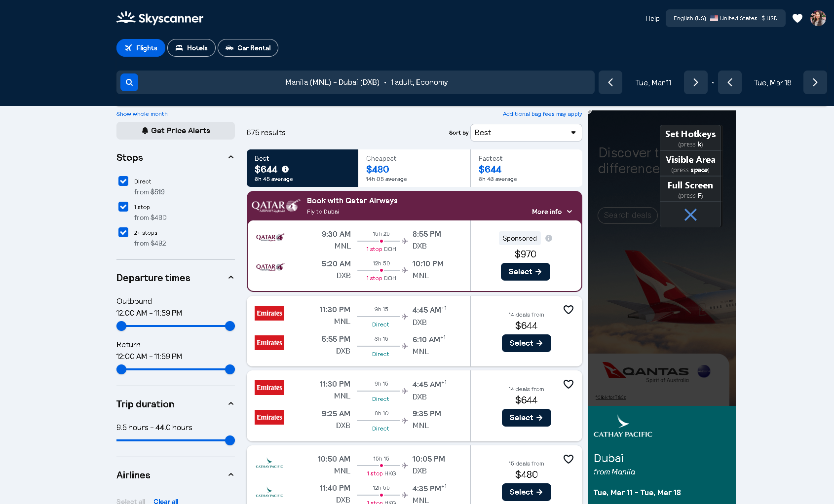Click Clear all airlines link
The height and width of the screenshot is (504, 834).
[166, 501]
